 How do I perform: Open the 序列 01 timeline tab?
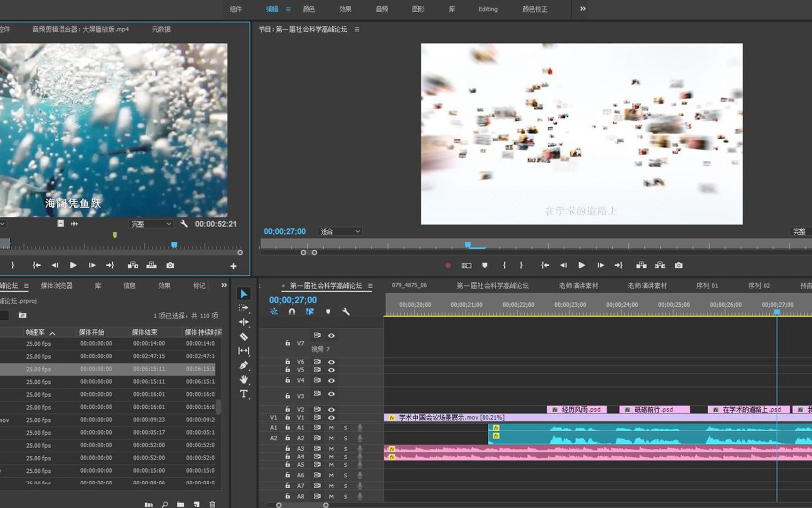[x=707, y=286]
